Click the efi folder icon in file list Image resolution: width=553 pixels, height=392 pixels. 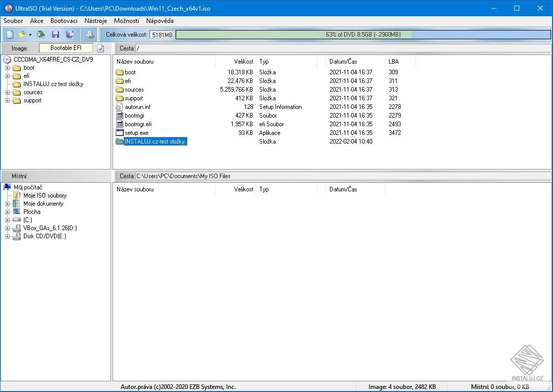coord(120,81)
